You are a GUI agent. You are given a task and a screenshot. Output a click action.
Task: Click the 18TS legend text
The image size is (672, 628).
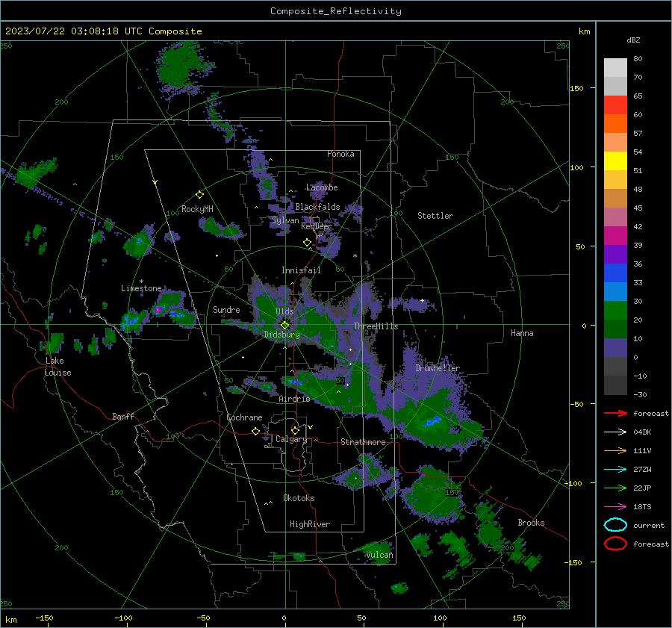[x=642, y=507]
